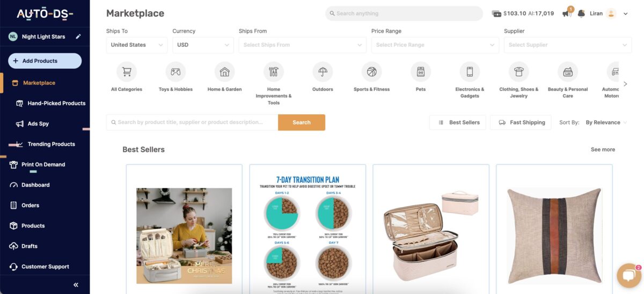Expand the Ships To United States dropdown
The width and height of the screenshot is (644, 294).
coord(137,45)
